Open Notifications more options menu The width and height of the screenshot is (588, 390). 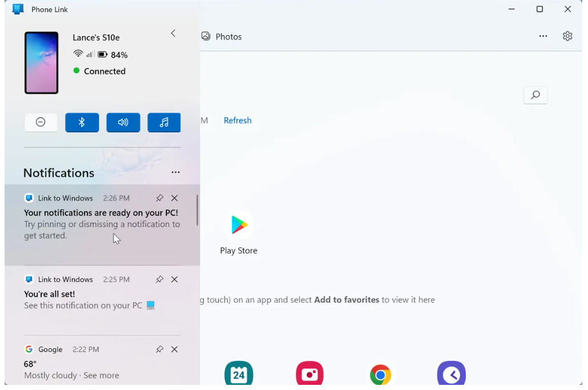[175, 172]
